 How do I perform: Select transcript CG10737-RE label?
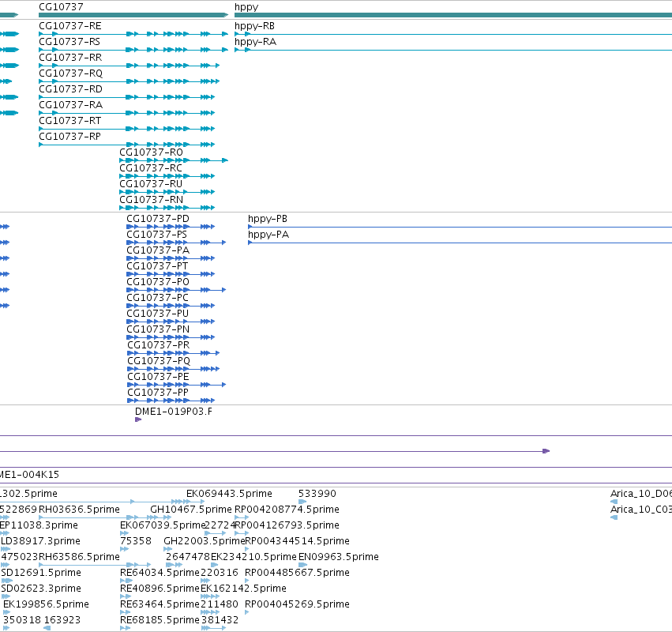tap(70, 26)
